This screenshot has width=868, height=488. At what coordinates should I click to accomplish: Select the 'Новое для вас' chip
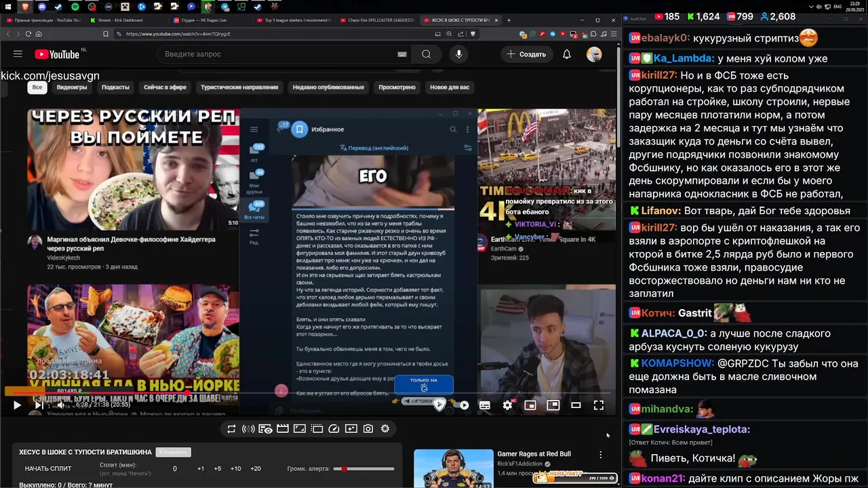pyautogui.click(x=450, y=87)
